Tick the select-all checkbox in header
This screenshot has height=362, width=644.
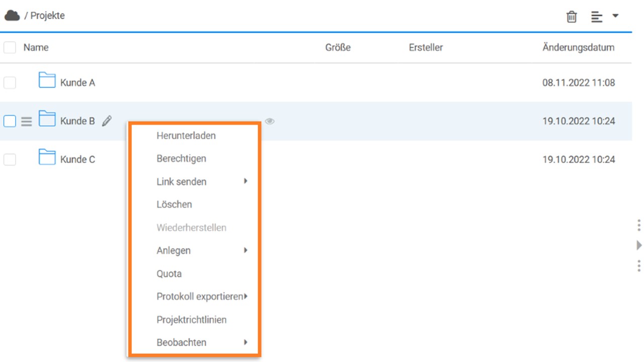pos(10,48)
